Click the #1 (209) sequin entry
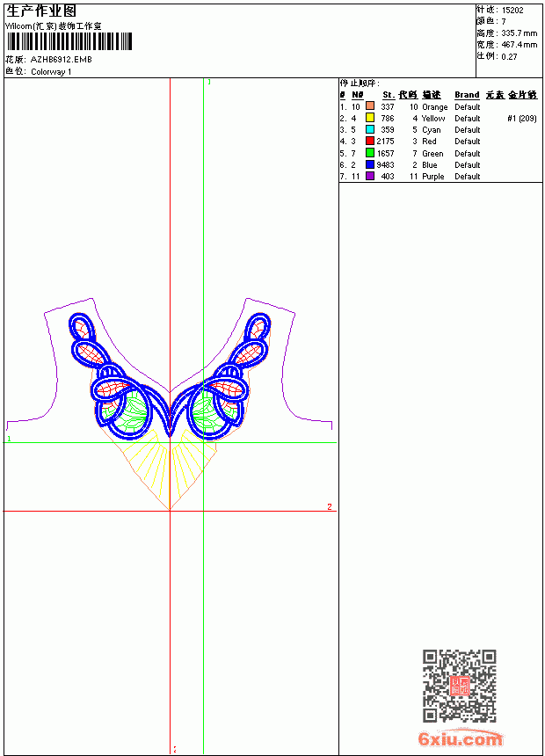Screen dimensions: 545x756 (x=522, y=118)
